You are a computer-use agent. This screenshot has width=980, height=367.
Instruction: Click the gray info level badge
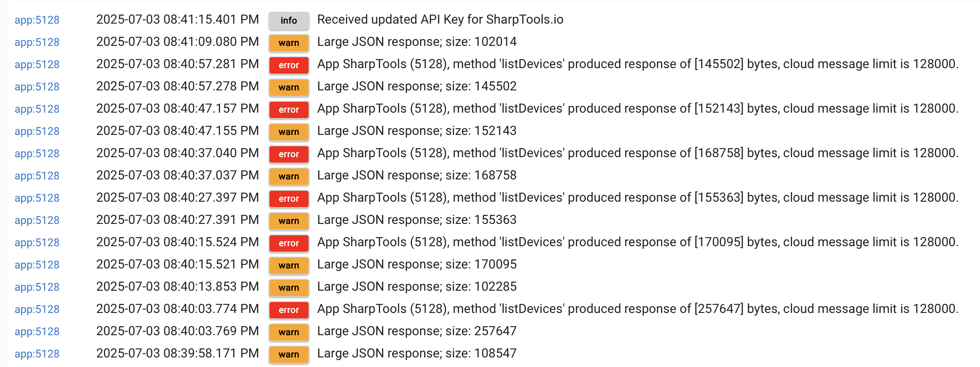point(289,20)
